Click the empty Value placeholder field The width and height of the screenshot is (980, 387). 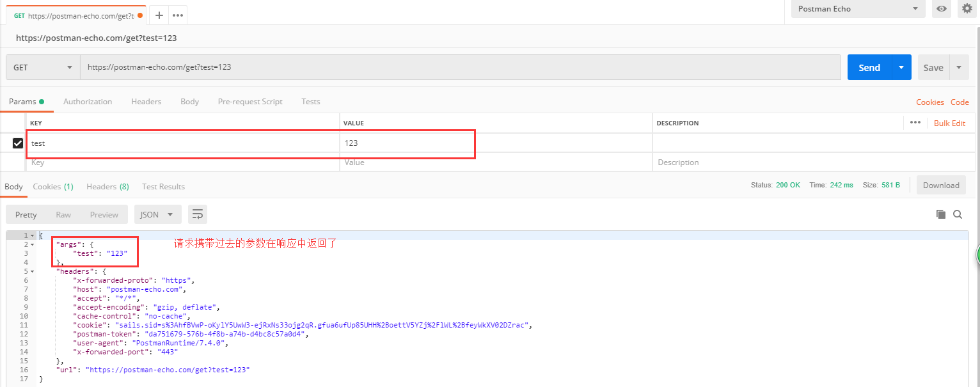pos(496,162)
